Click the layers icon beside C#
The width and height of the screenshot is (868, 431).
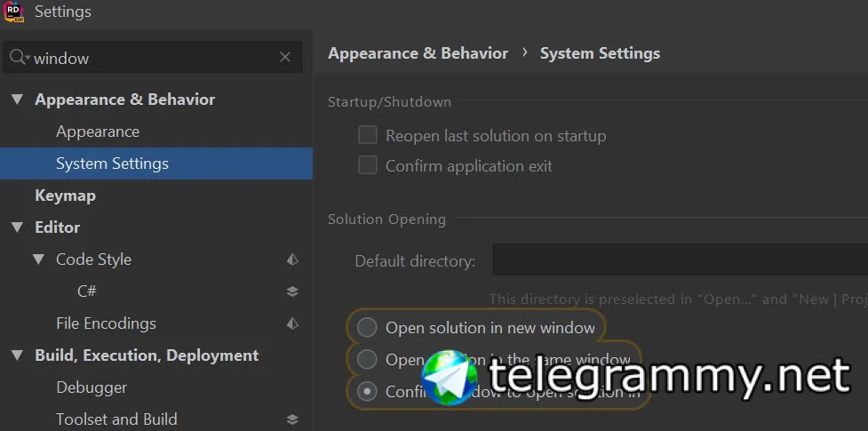click(x=292, y=291)
